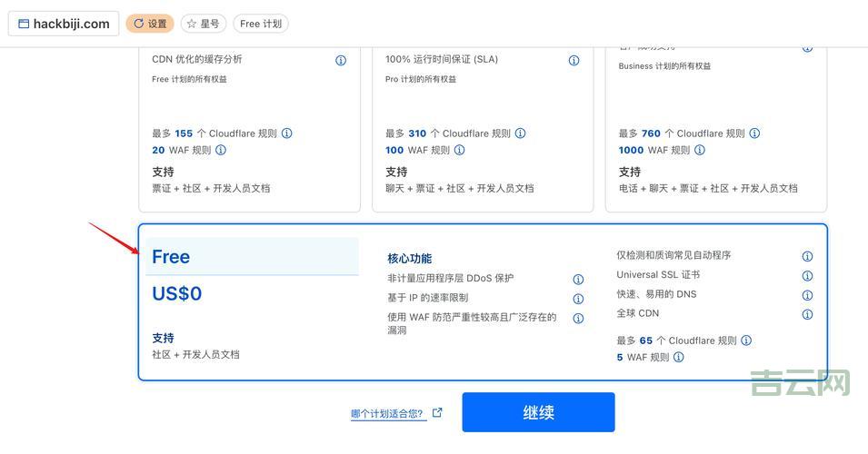The height and width of the screenshot is (454, 868).
Task: Click Pro 计划的所有权益 text
Action: pyautogui.click(x=421, y=79)
